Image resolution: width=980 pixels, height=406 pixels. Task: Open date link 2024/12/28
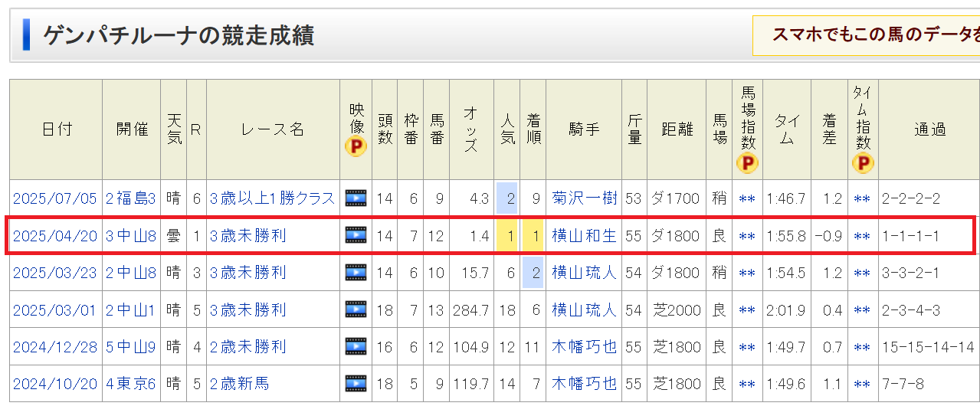55,347
